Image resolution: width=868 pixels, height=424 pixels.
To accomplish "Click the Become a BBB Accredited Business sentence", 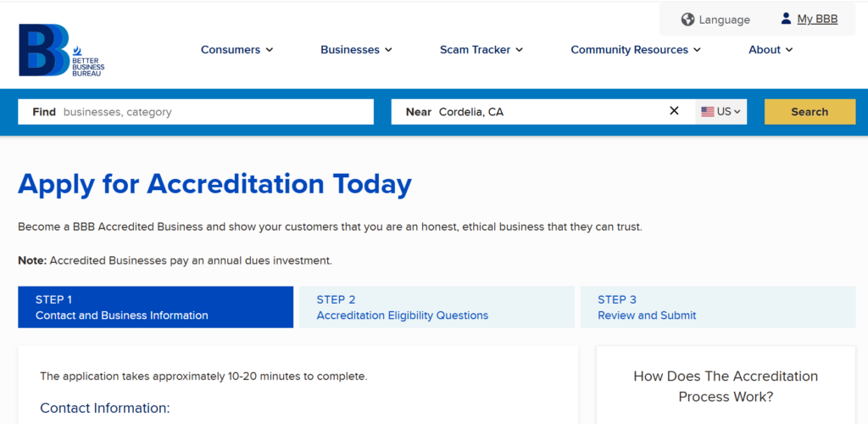I will (x=330, y=227).
